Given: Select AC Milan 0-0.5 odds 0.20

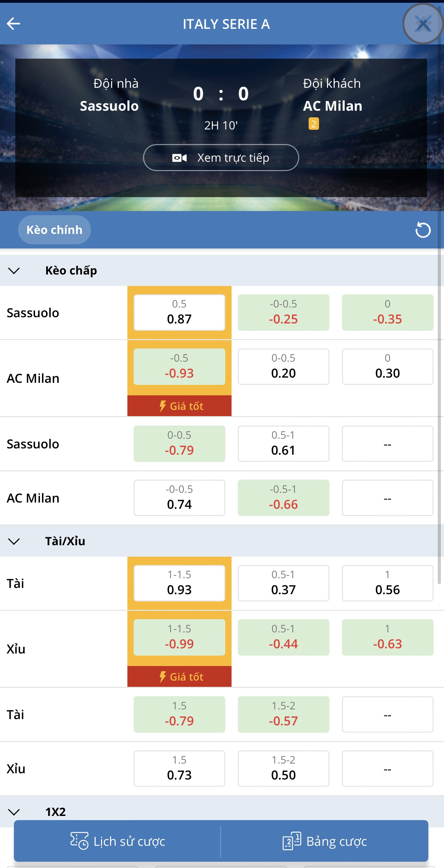Looking at the screenshot, I should click(283, 366).
